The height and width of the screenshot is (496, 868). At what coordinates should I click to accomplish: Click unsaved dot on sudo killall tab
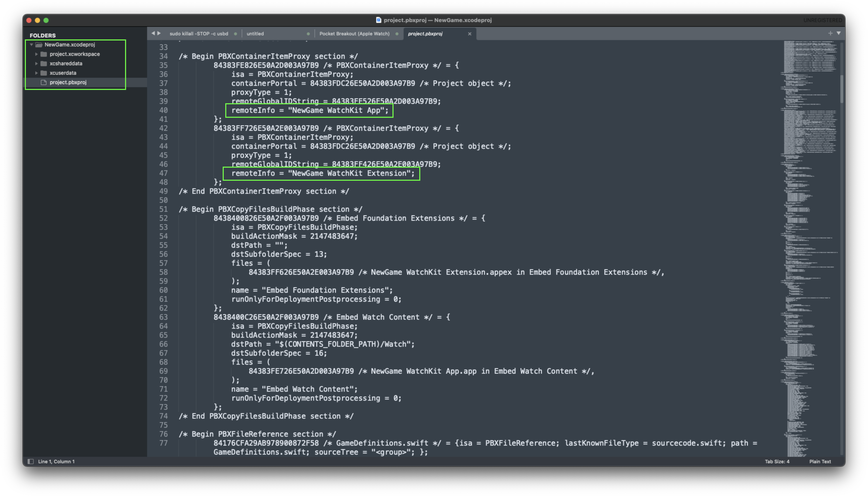pyautogui.click(x=235, y=34)
